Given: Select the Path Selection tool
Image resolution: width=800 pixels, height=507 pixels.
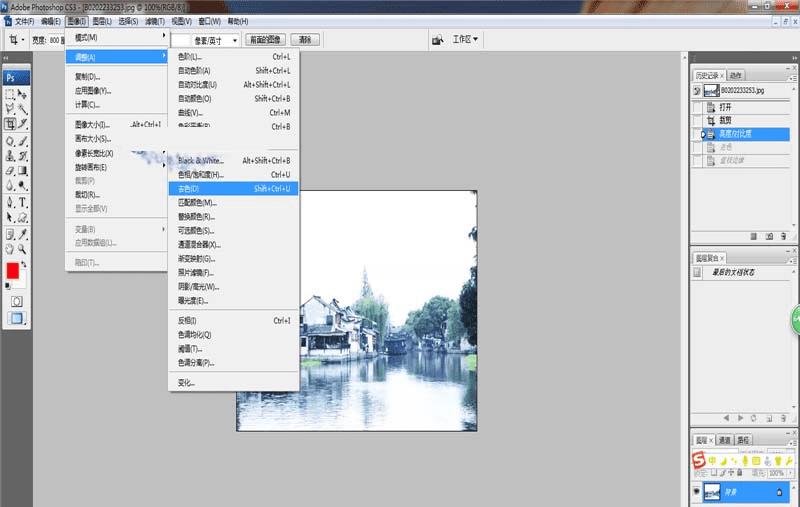Looking at the screenshot, I should [x=10, y=217].
